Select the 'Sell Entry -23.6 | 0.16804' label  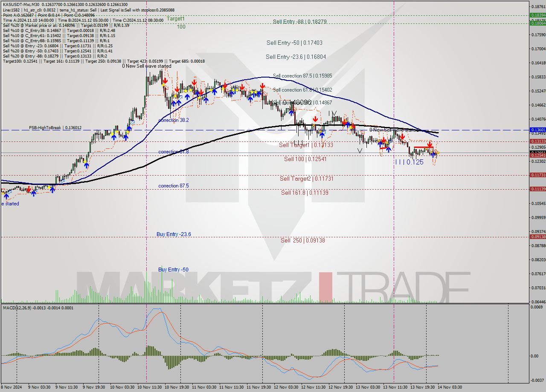296,57
